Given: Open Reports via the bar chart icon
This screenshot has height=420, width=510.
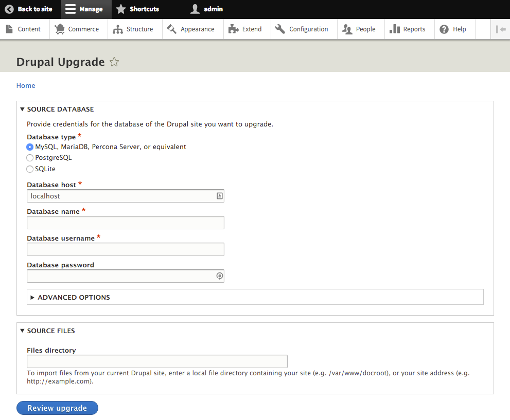Looking at the screenshot, I should 395,29.
